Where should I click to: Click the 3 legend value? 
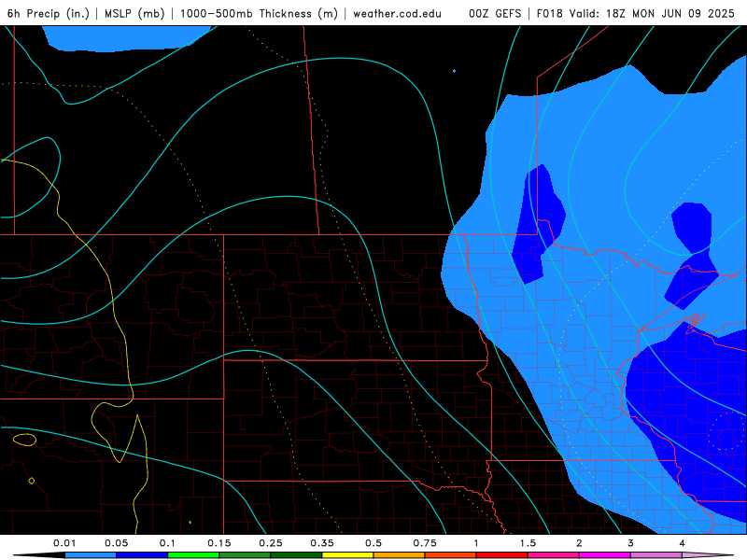click(631, 543)
